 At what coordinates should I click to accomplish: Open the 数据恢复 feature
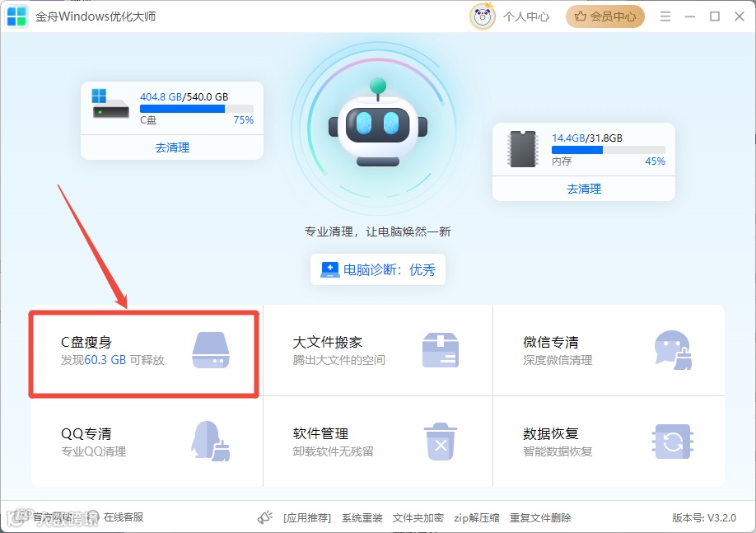click(609, 442)
